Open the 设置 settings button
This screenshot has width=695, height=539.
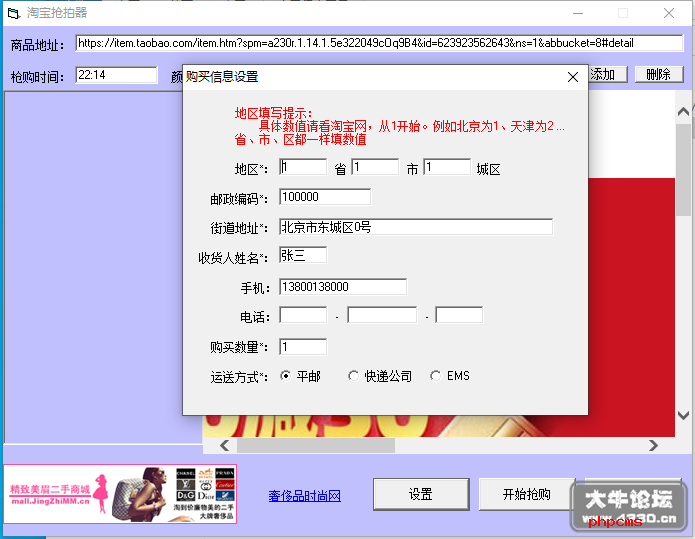(x=421, y=494)
